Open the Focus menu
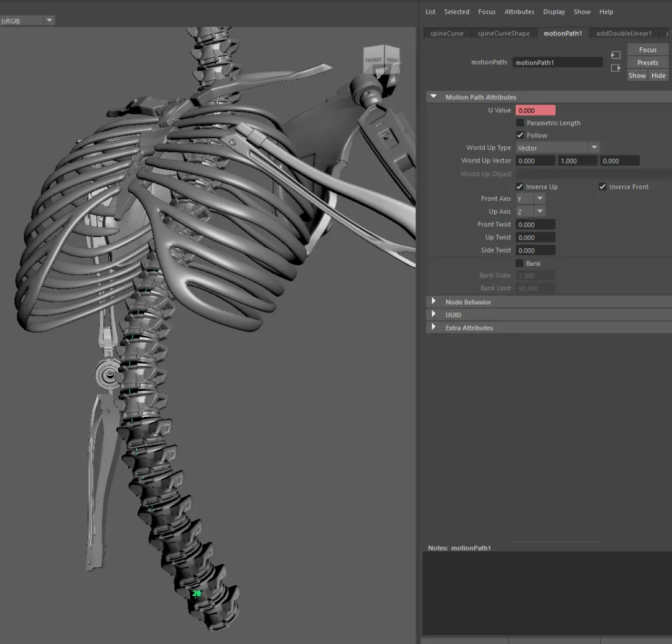Screen dimensions: 672x644 pyautogui.click(x=487, y=12)
